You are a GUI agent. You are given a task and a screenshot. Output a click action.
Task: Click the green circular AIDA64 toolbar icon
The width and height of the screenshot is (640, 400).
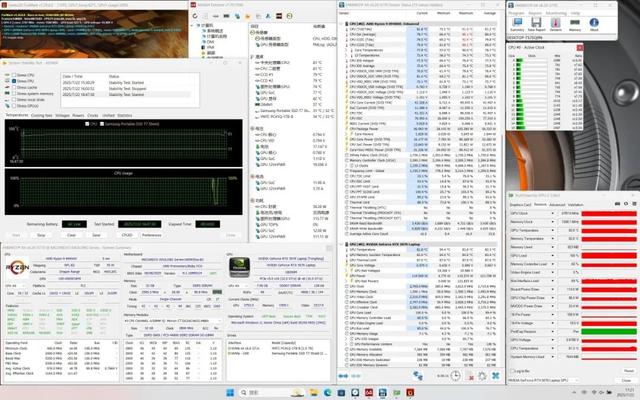click(289, 16)
